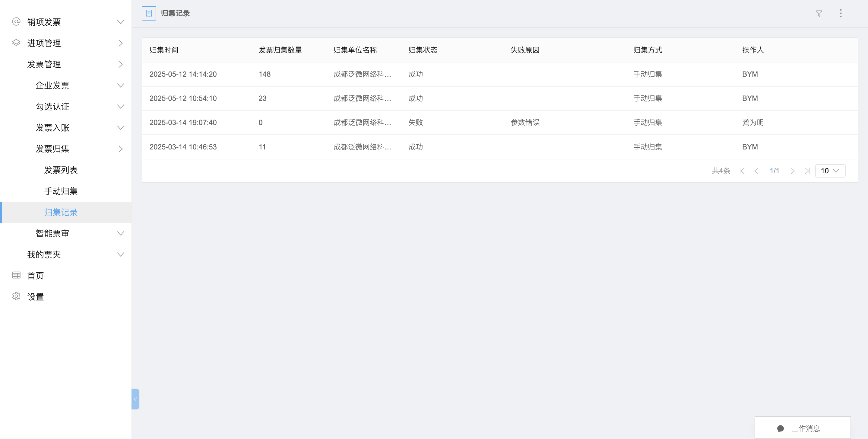
Task: Collapse the sidebar with the blue handle
Action: click(135, 399)
